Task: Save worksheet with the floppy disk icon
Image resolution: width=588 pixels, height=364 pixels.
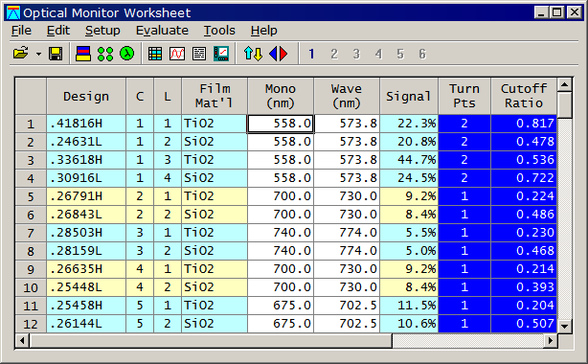Action: pyautogui.click(x=56, y=54)
